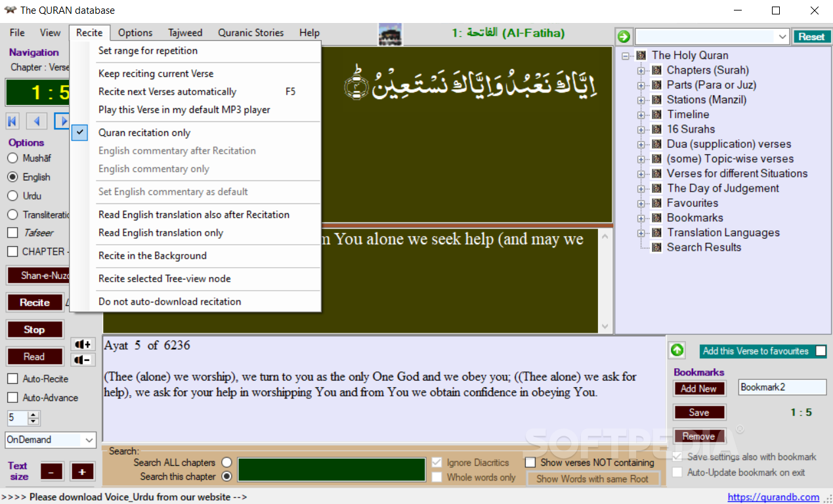
Task: Click Add New bookmark button
Action: point(699,388)
